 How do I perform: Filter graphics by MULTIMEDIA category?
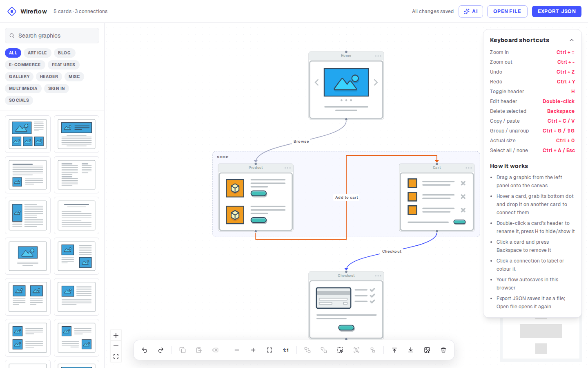[23, 88]
